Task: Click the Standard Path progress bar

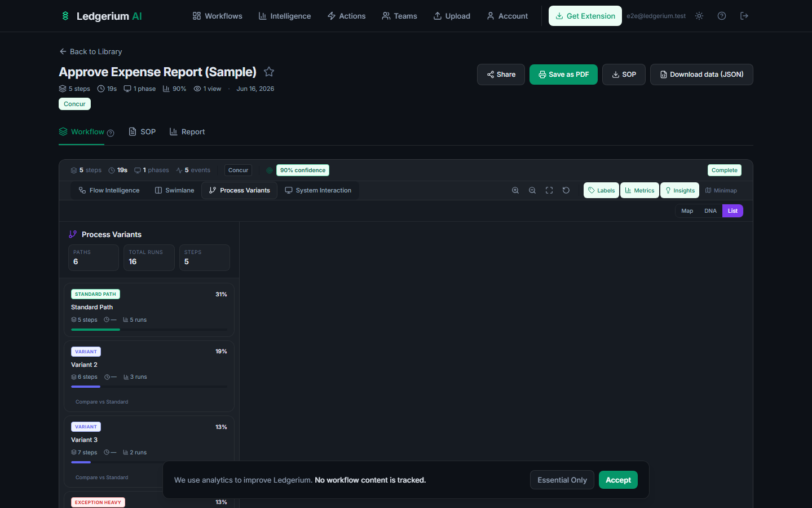Action: pos(149,330)
